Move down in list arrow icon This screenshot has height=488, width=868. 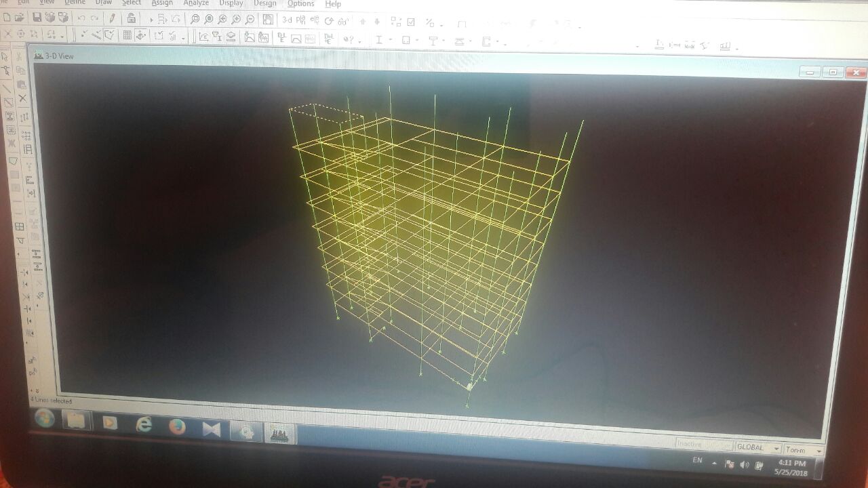click(377, 22)
